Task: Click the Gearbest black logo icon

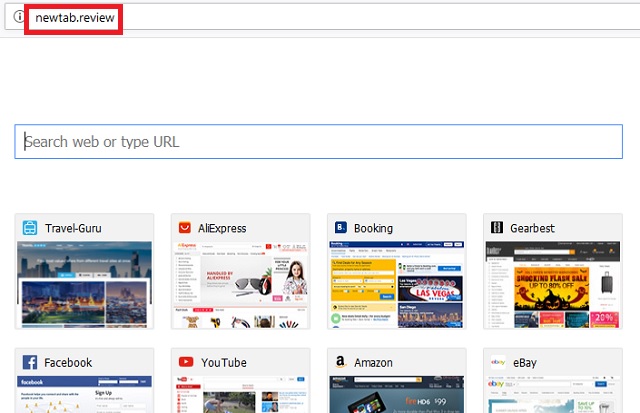Action: tap(497, 227)
